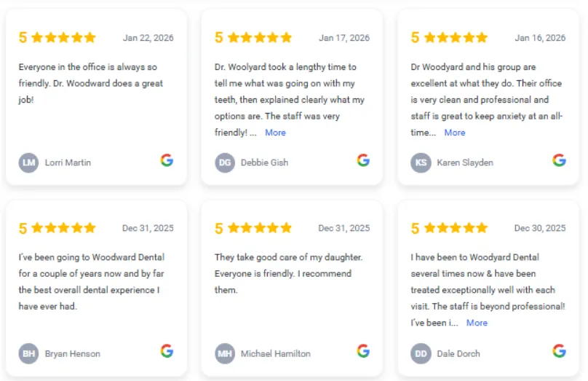Click Google icon on Michael Hamilton's review
The image size is (588, 381).
pos(363,351)
